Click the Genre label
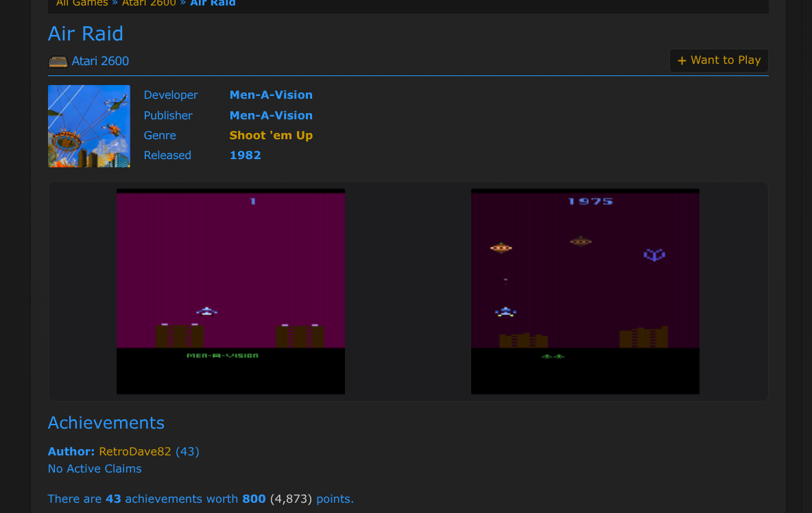Viewport: 812px width, 513px height. tap(160, 136)
